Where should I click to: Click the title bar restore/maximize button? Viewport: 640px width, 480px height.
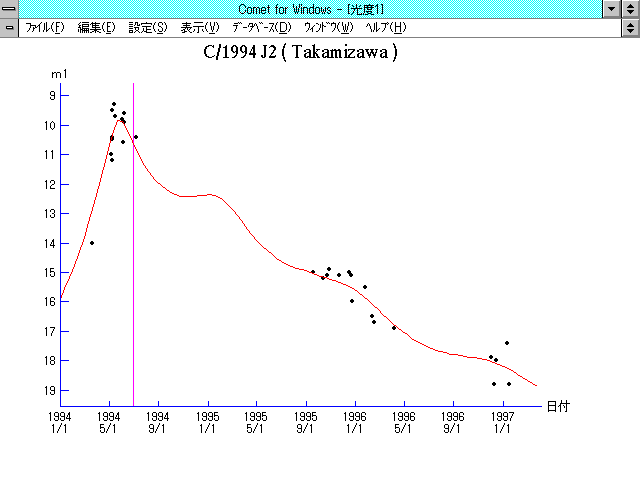(630, 9)
